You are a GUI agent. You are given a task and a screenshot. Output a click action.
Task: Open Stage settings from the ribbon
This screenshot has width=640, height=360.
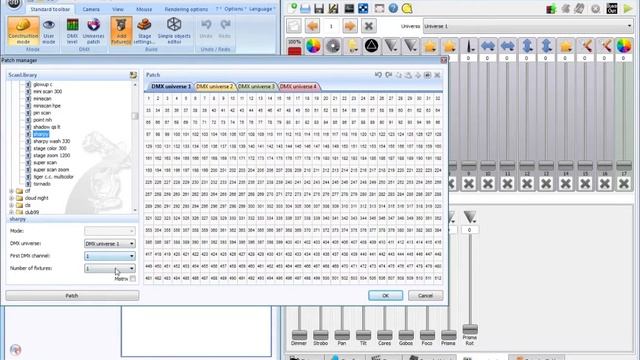144,31
